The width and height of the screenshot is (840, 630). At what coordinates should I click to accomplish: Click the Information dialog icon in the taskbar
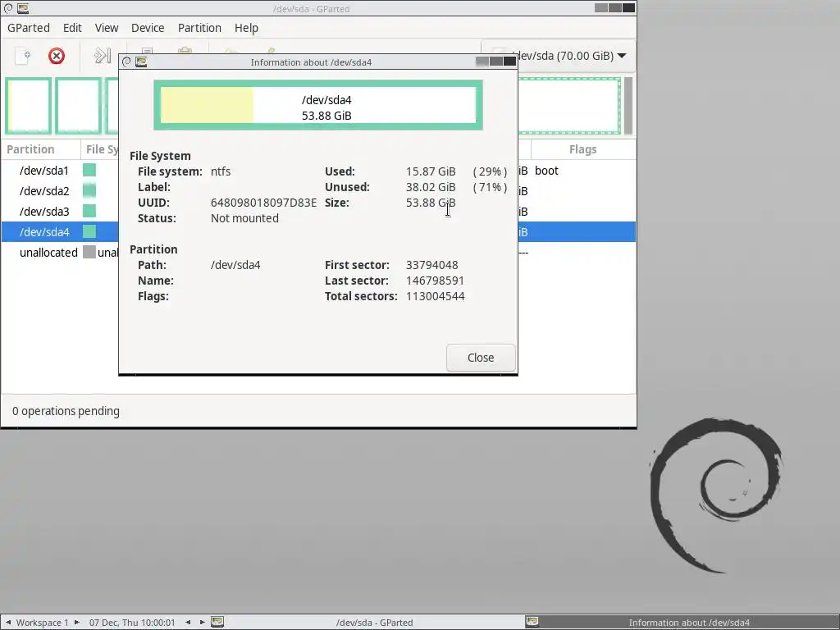[532, 622]
